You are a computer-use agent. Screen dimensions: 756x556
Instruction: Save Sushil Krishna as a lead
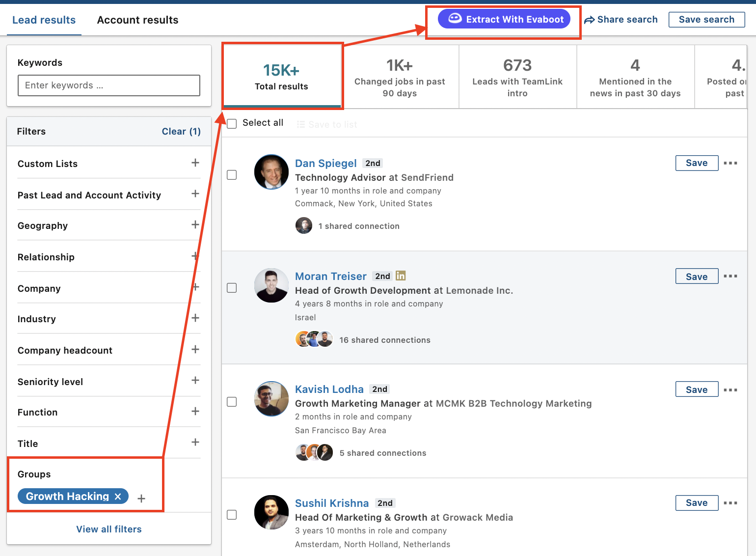[x=697, y=502]
